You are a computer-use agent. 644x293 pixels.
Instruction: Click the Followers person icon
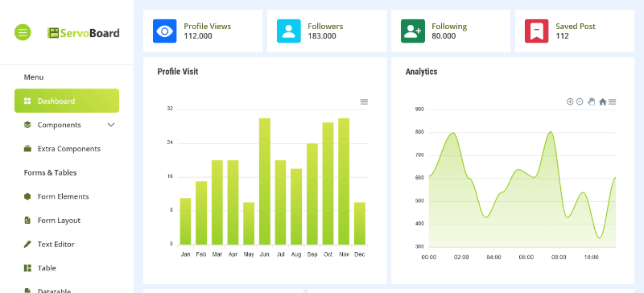tap(289, 31)
